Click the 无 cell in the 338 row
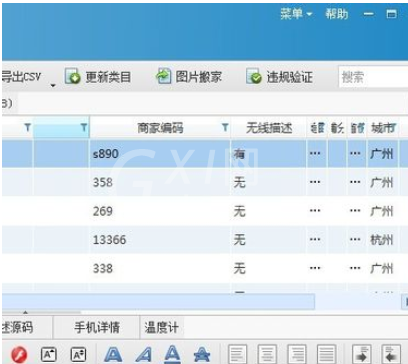Image resolution: width=408 pixels, height=364 pixels. (x=268, y=268)
